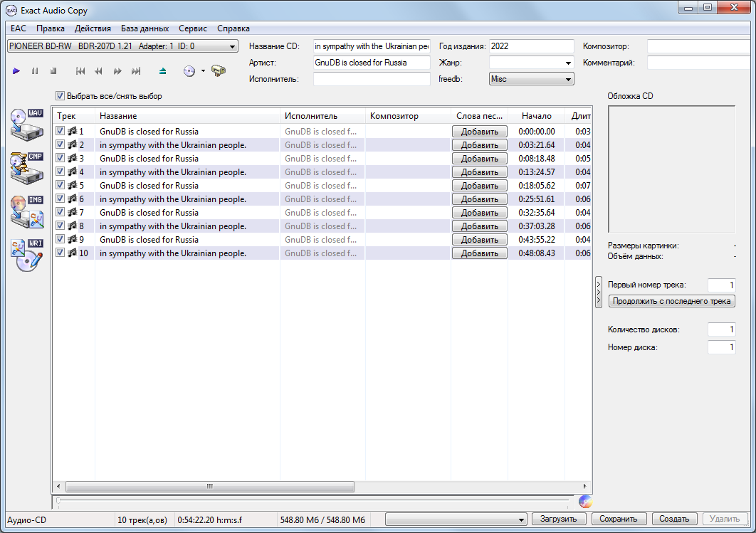The height and width of the screenshot is (533, 756).
Task: Click the playback position slider bar
Action: [x=313, y=501]
